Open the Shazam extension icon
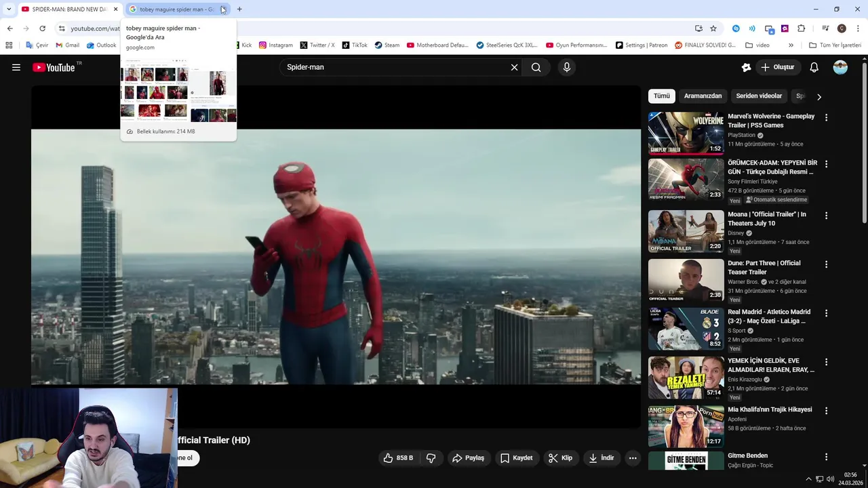Image resolution: width=868 pixels, height=488 pixels. coord(736,28)
